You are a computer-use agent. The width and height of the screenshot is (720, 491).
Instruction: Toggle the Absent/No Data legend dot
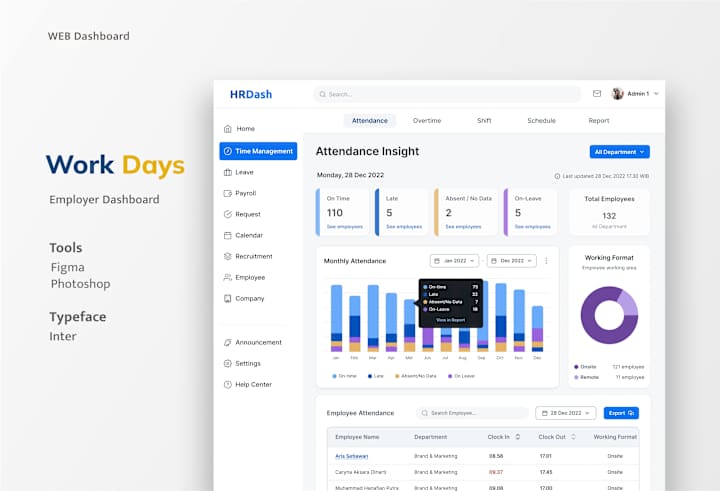(x=397, y=376)
